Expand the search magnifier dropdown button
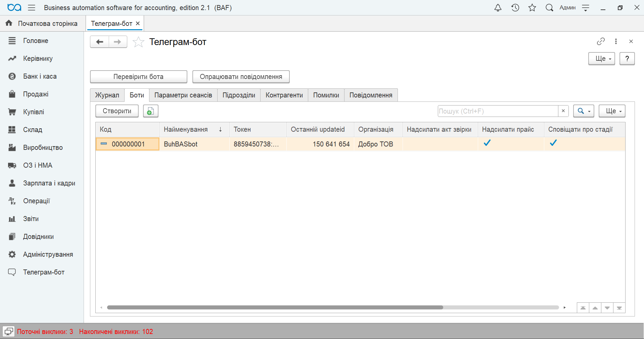The width and height of the screenshot is (644, 339). 584,111
